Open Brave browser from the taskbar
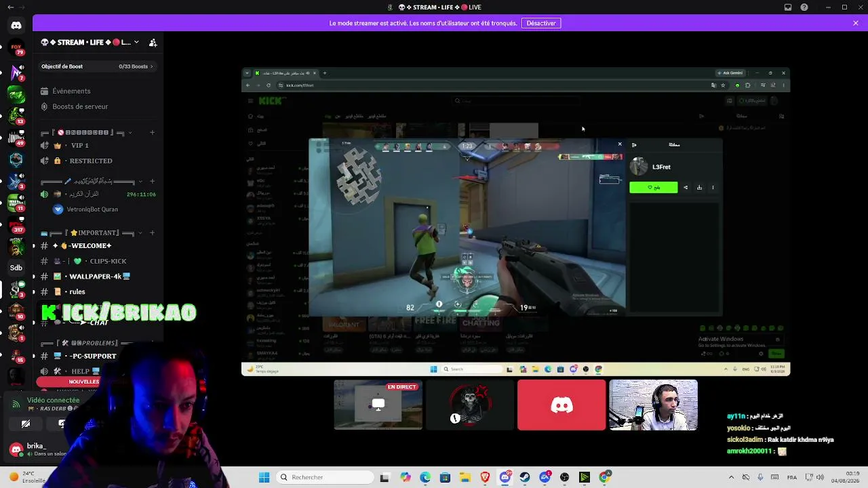 (485, 477)
